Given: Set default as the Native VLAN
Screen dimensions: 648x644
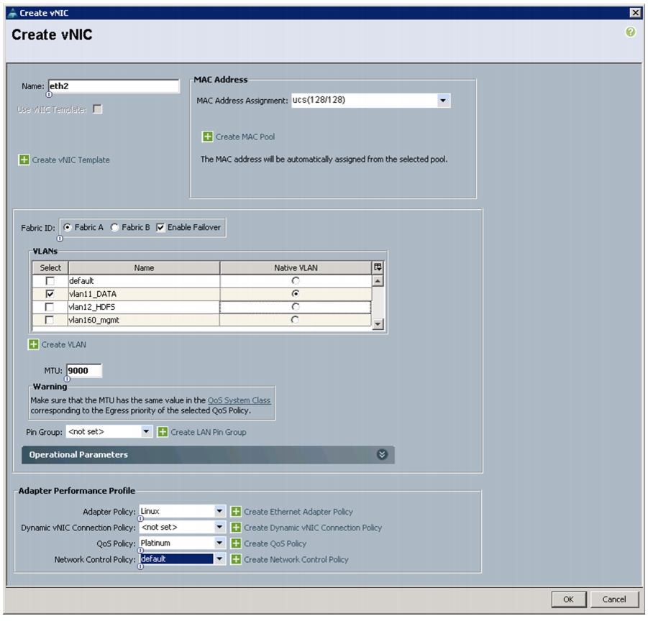Looking at the screenshot, I should coord(296,280).
